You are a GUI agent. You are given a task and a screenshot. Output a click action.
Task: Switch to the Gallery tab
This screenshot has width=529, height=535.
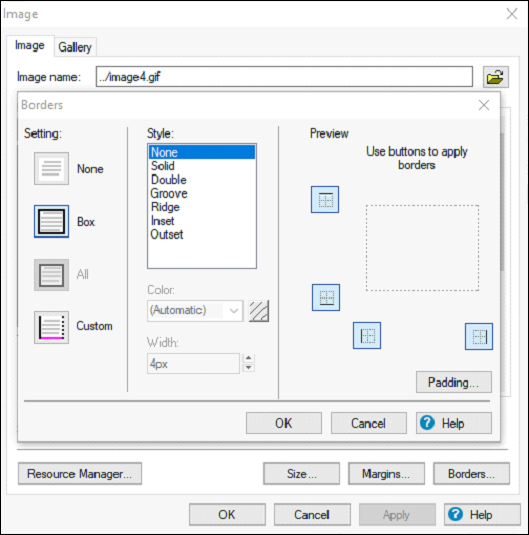[75, 47]
